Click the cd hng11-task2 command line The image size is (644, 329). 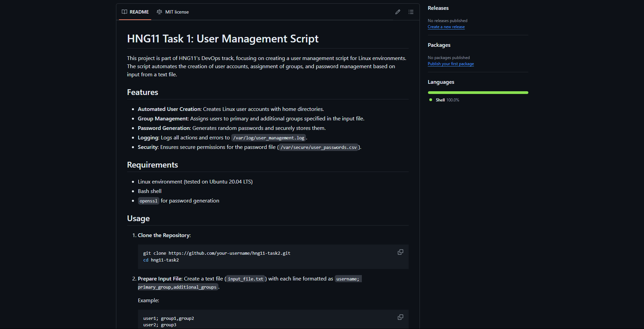click(161, 260)
